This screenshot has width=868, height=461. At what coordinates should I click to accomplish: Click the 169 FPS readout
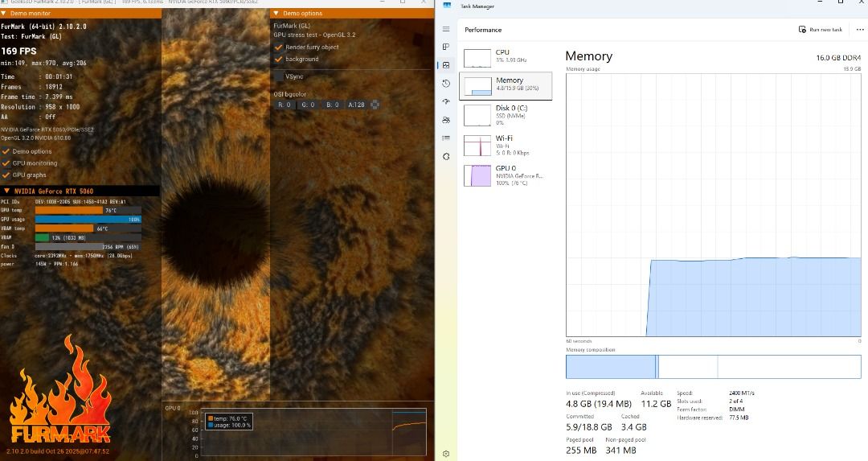tap(18, 51)
